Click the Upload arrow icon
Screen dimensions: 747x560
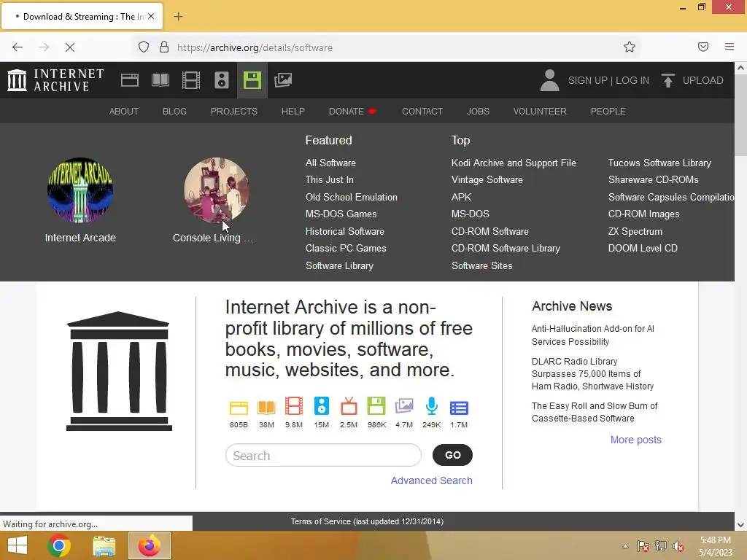coord(668,80)
